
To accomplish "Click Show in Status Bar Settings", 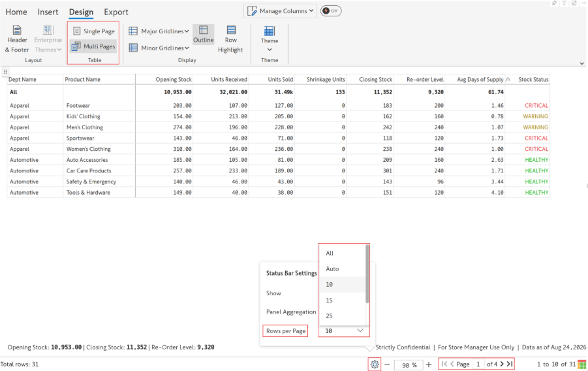I will [x=273, y=293].
